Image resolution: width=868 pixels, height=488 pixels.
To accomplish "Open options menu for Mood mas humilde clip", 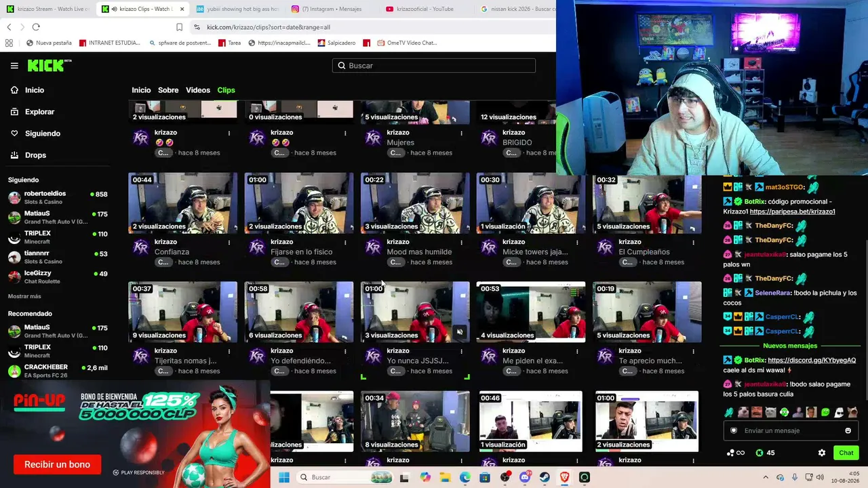I will coord(461,242).
